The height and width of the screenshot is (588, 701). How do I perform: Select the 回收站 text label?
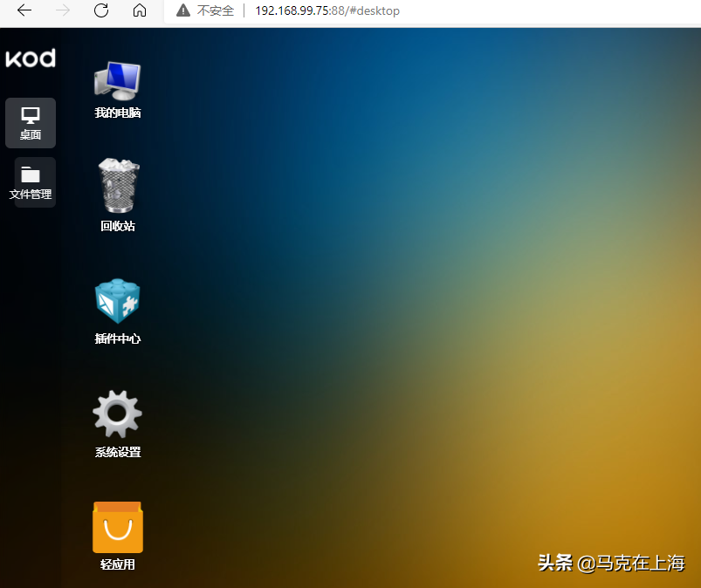click(x=117, y=226)
